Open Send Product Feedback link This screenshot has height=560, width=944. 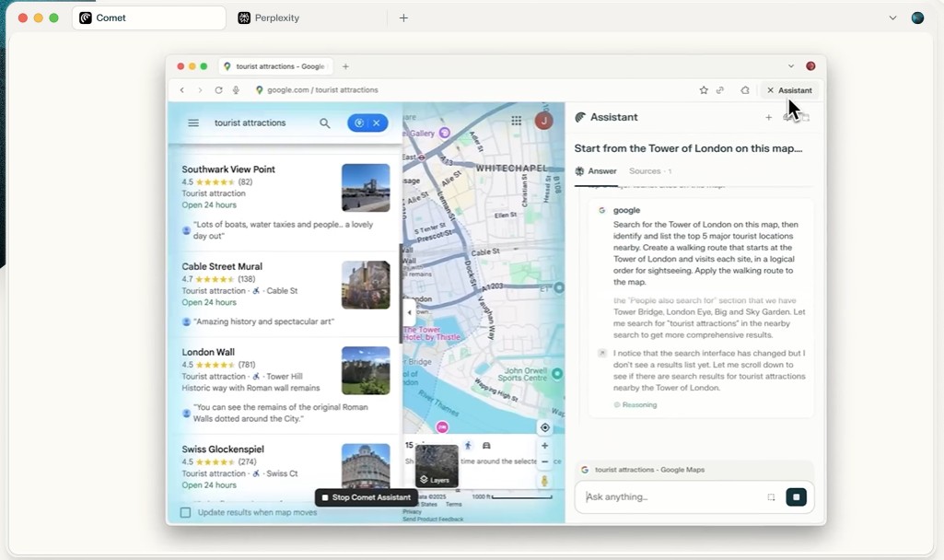click(433, 519)
